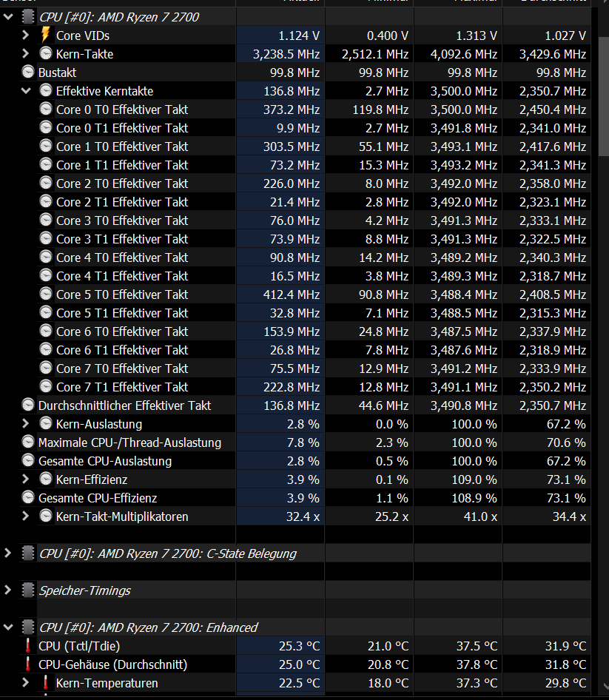Click the clock icon of Core 4 T0 Effektiver Takt
609x700 pixels.
point(46,258)
